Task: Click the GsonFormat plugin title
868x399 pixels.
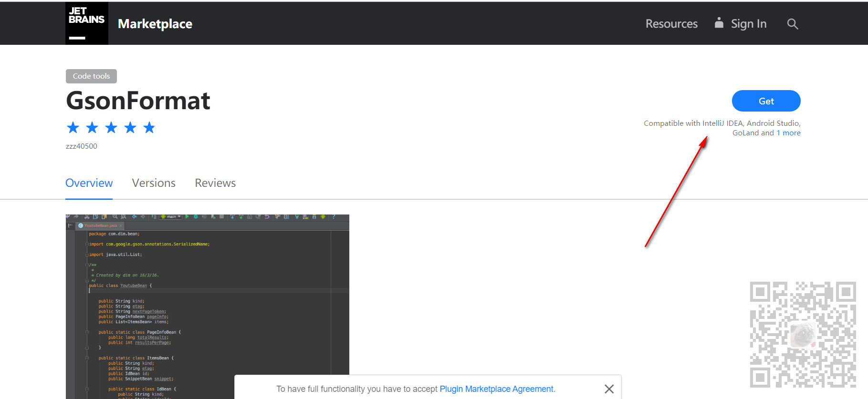Action: (138, 101)
